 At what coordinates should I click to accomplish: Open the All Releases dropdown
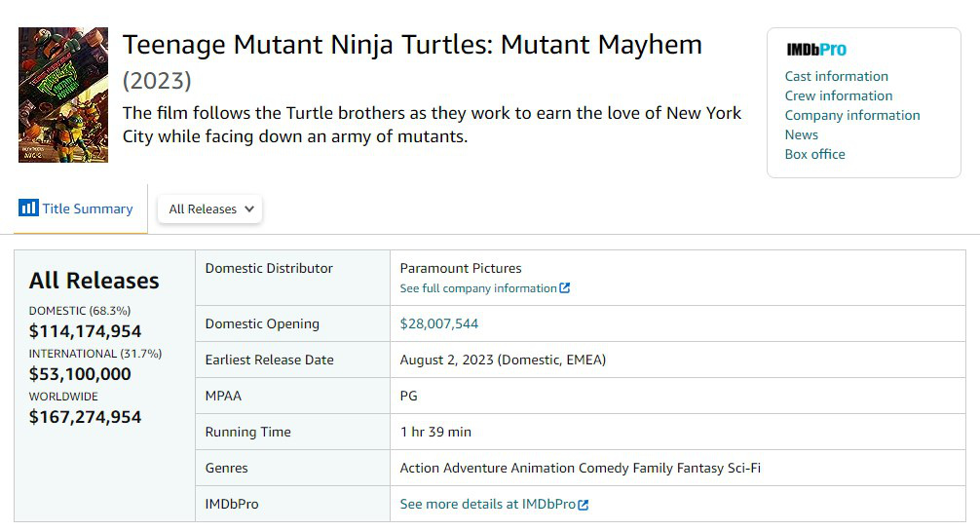(x=209, y=209)
